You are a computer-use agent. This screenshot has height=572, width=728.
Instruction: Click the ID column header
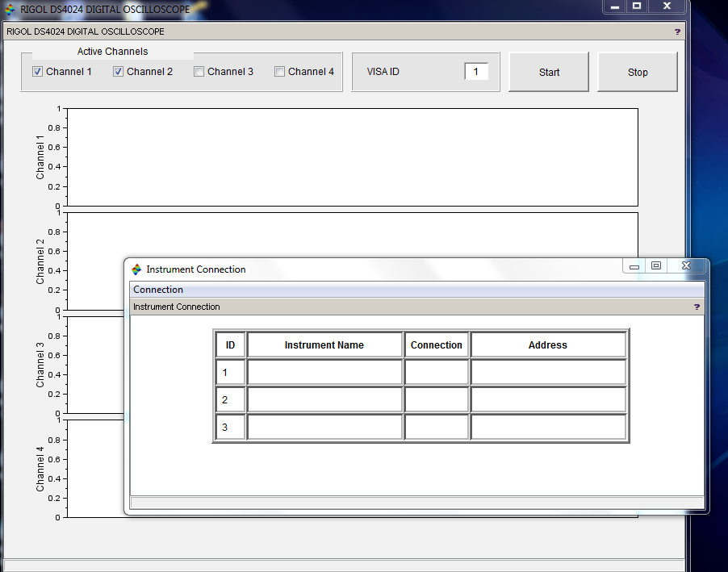[230, 345]
